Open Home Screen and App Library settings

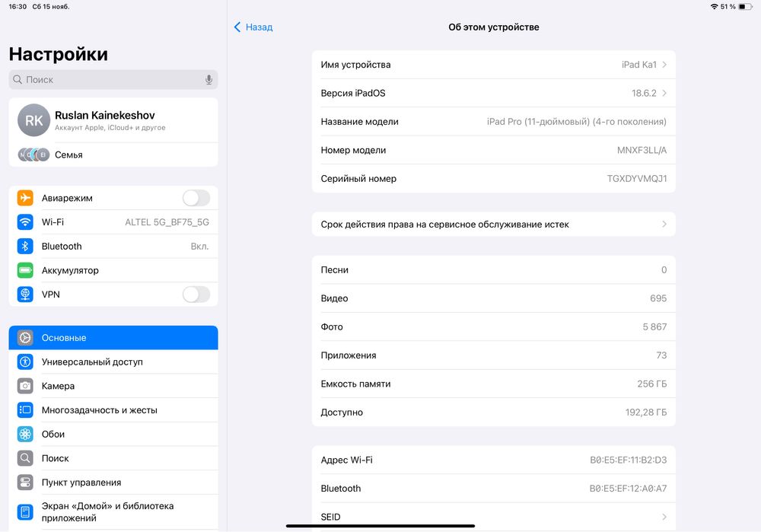pyautogui.click(x=107, y=511)
